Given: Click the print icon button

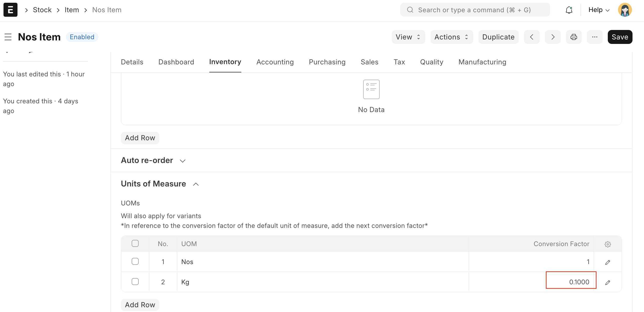Looking at the screenshot, I should [574, 37].
